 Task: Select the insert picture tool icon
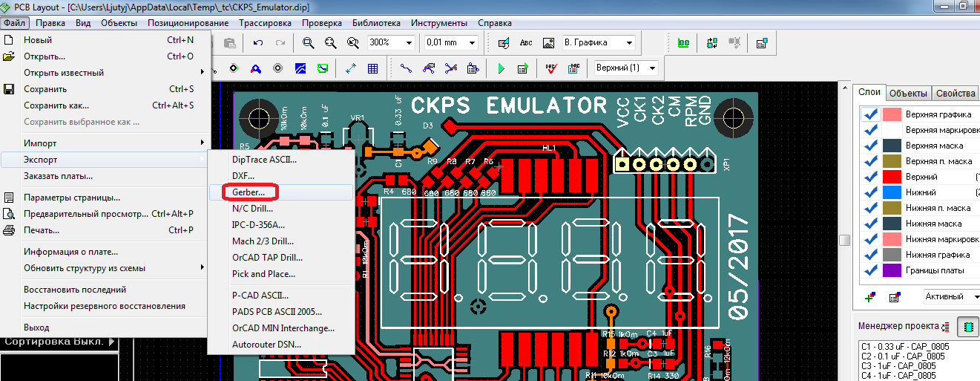point(548,43)
